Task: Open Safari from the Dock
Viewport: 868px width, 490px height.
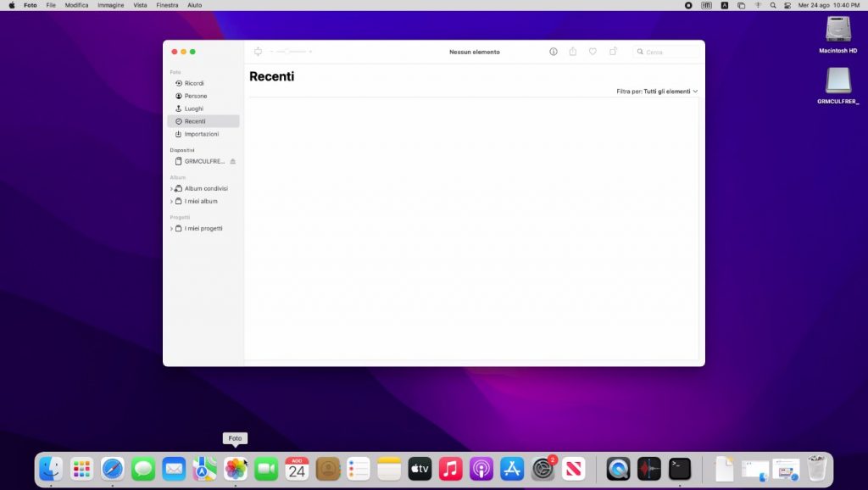Action: click(x=113, y=468)
